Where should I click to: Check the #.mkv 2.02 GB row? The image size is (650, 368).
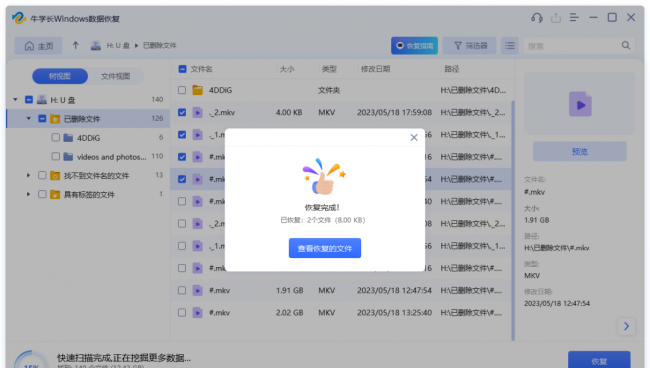pos(182,312)
